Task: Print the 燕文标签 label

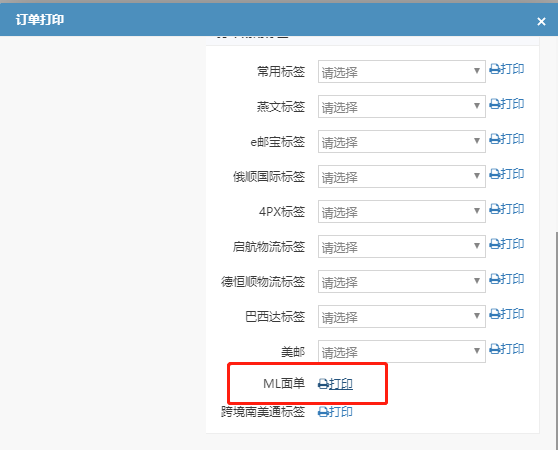Action: click(507, 104)
